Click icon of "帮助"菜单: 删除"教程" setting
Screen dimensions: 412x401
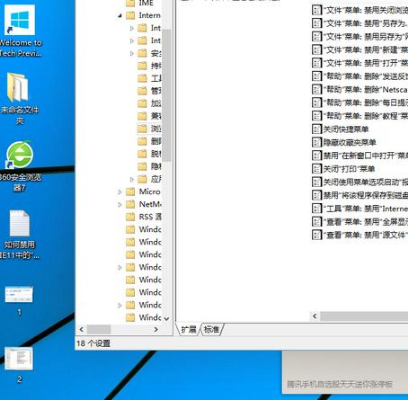316,116
